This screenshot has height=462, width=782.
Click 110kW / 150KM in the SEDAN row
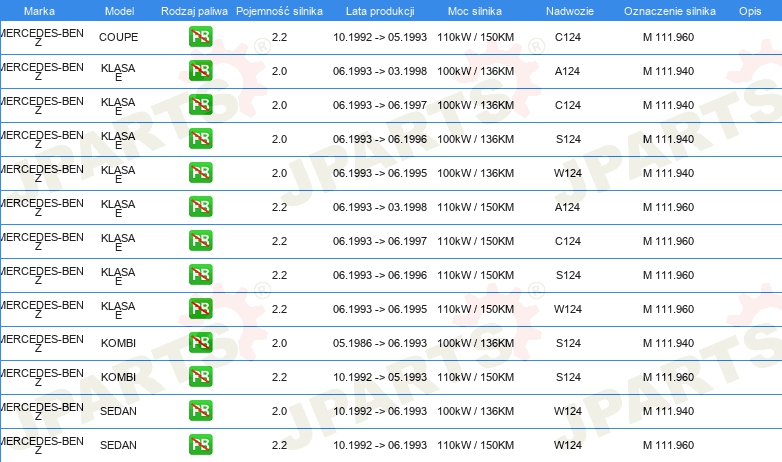(476, 445)
